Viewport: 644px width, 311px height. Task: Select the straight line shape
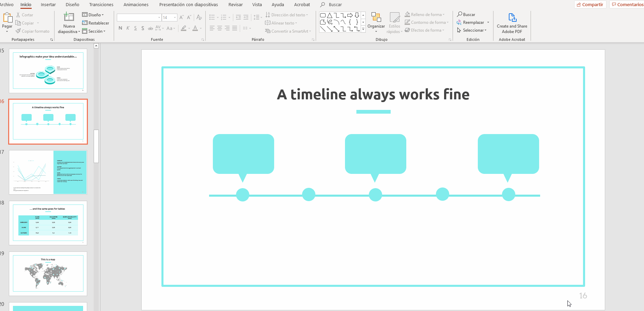(x=323, y=29)
